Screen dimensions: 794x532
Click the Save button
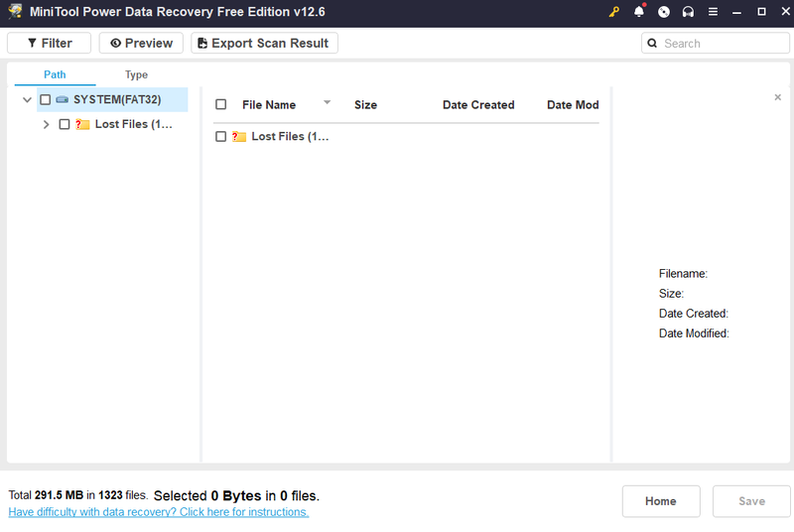[x=751, y=501]
